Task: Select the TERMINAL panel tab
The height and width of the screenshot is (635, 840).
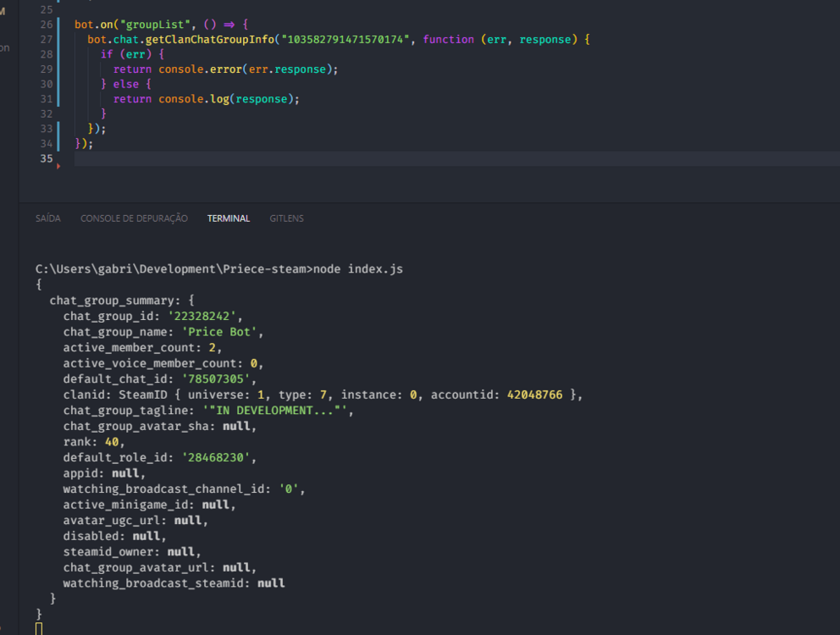Action: click(x=228, y=218)
